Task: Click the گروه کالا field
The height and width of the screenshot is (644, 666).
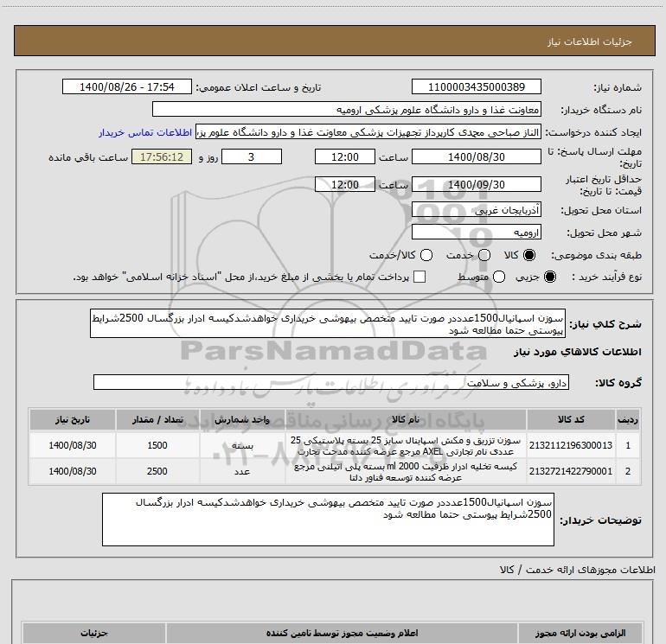Action: tap(331, 382)
